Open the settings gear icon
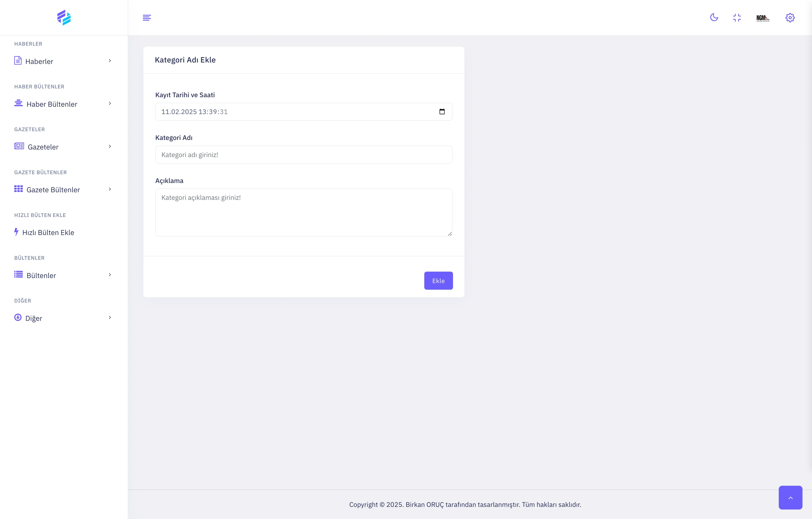 790,18
